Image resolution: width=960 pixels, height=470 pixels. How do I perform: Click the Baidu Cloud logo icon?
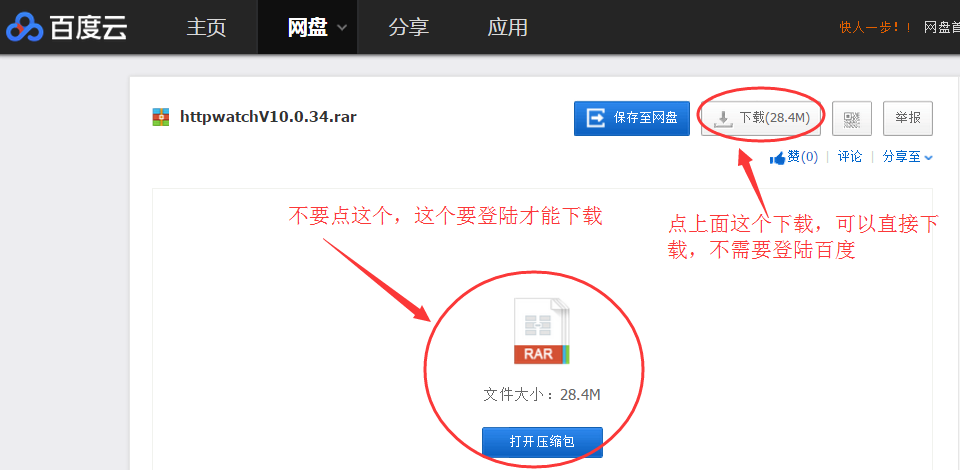26,27
